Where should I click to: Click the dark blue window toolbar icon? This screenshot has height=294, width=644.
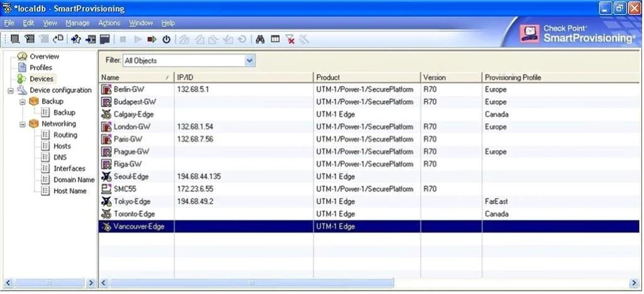[105, 40]
